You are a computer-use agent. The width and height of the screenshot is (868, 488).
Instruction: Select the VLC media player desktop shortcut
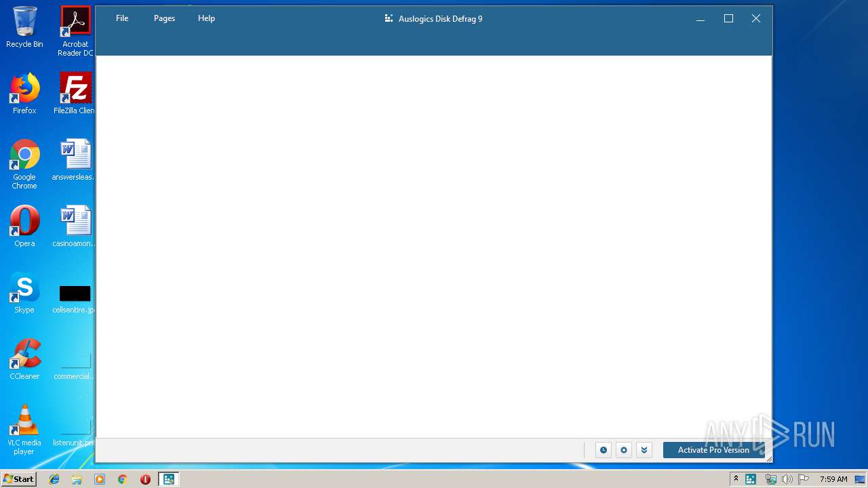24,430
